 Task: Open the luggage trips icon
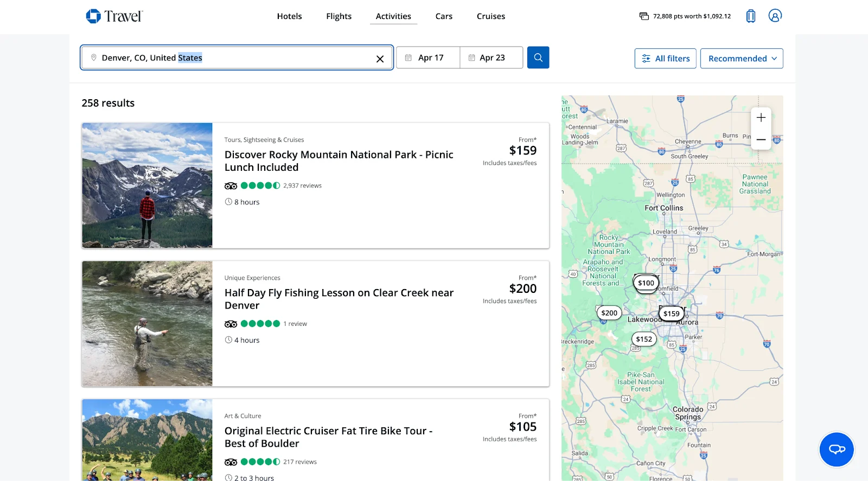(x=751, y=16)
